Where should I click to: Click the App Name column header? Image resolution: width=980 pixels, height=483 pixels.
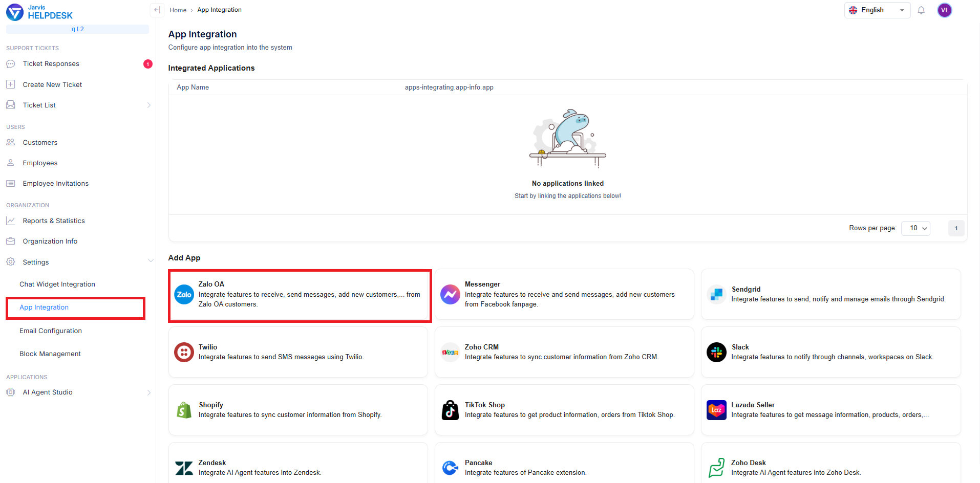[x=193, y=87]
